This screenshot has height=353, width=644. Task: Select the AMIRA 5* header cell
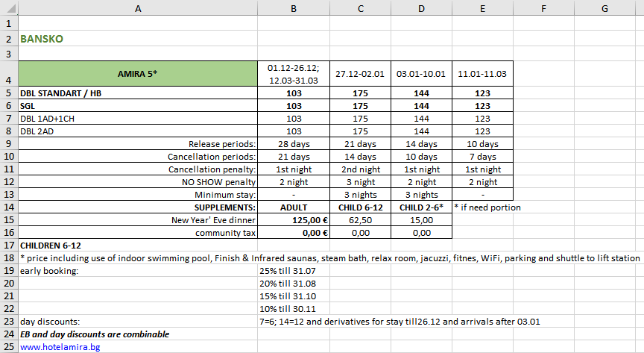138,74
